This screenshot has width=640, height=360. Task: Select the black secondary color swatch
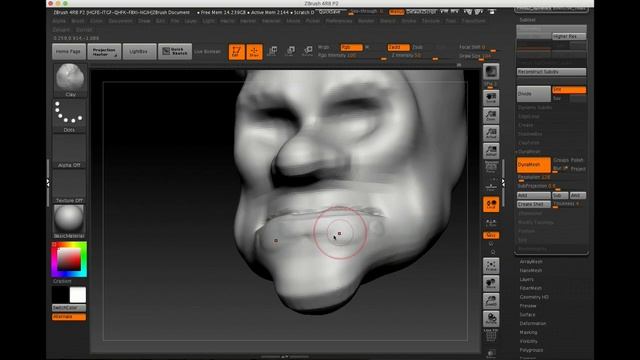tap(60, 295)
